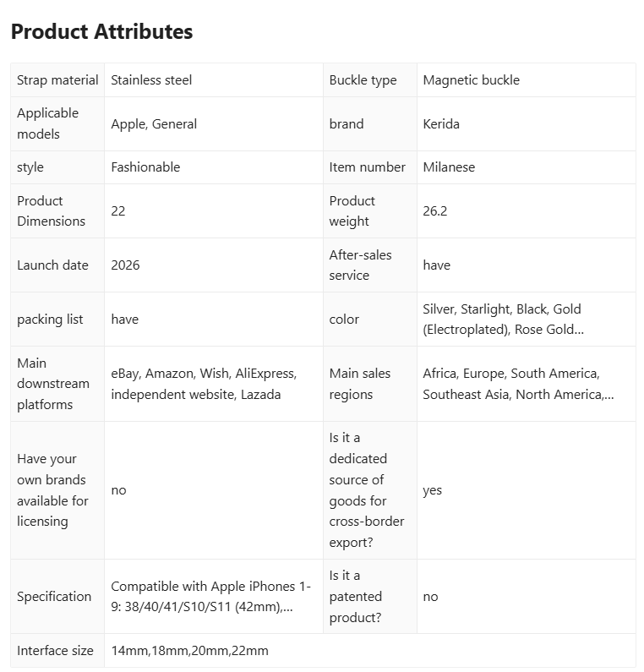Screen dimensions: 644x672
Task: Click the Magnetic buckle value
Action: (x=471, y=80)
